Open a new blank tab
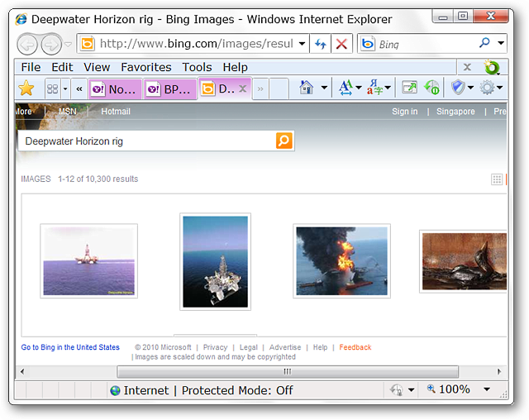This screenshot has height=420, width=529. tap(279, 88)
